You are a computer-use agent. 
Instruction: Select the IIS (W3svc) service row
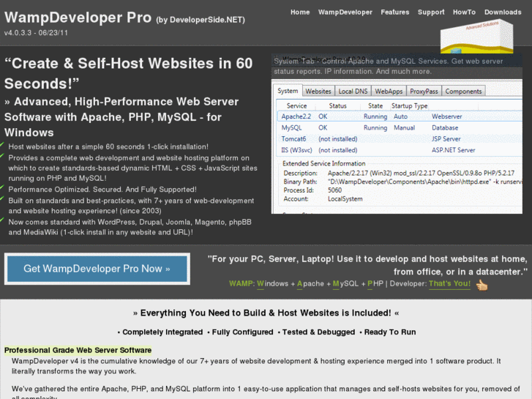pyautogui.click(x=400, y=150)
